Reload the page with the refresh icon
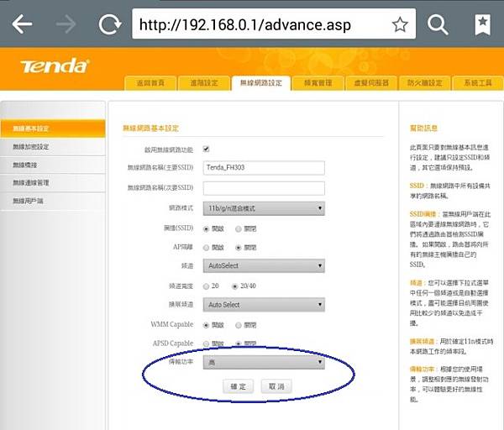504x430 pixels. coord(109,24)
